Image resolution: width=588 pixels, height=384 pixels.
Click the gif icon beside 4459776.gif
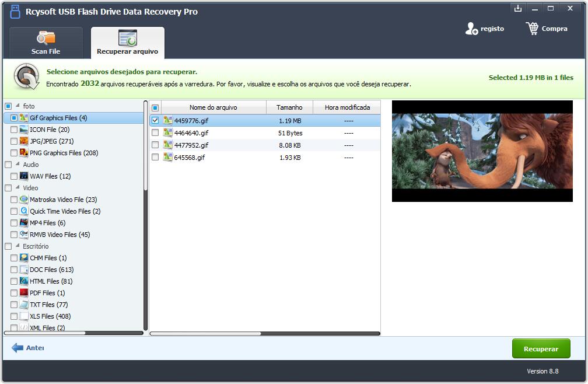(167, 120)
